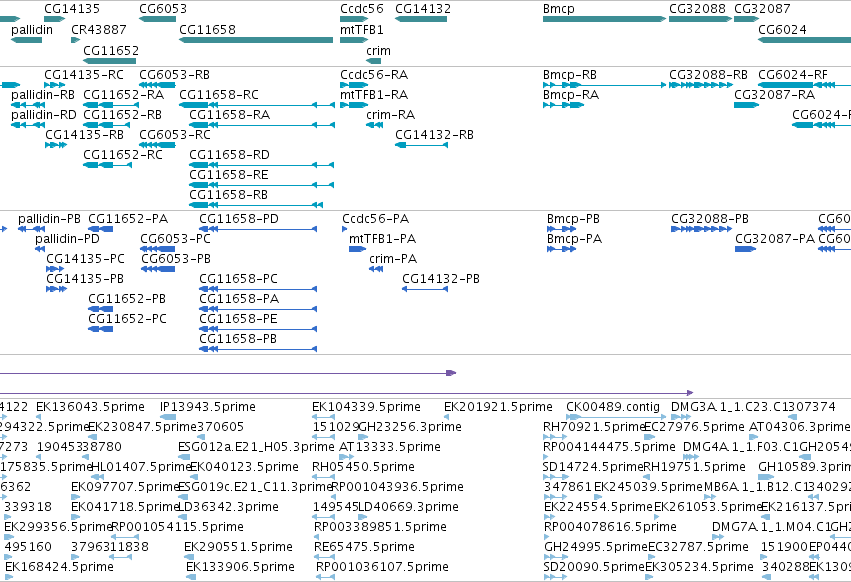Select protein CG11658-PA
The height and width of the screenshot is (582, 851).
tap(258, 309)
